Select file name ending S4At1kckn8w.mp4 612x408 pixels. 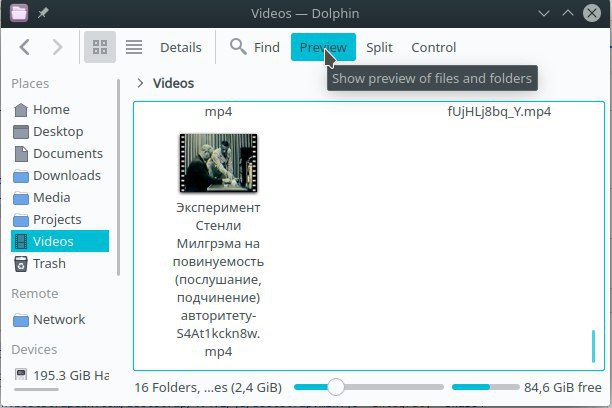218,279
